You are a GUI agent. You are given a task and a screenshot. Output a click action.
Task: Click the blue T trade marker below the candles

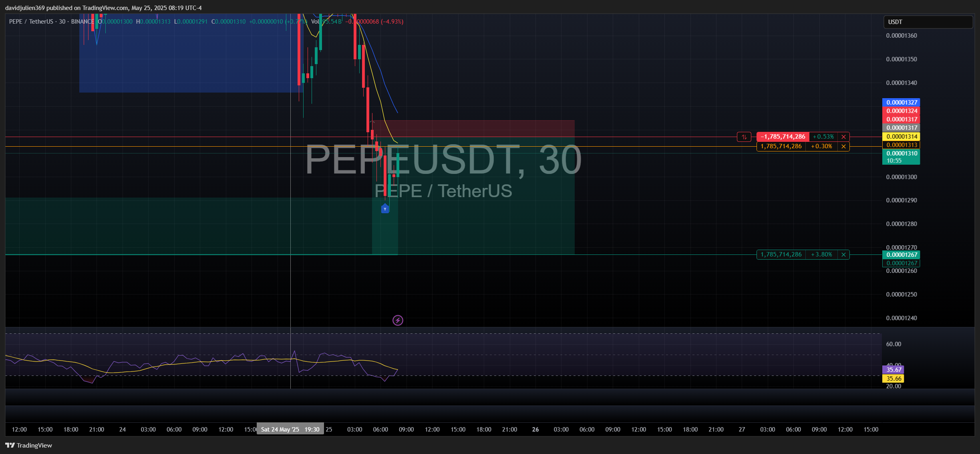pos(385,208)
